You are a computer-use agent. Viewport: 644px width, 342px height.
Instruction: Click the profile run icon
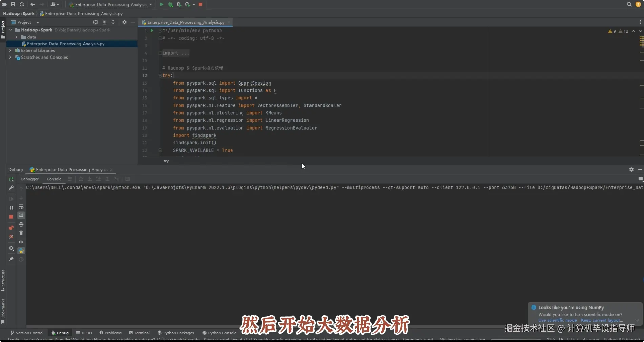click(x=187, y=4)
